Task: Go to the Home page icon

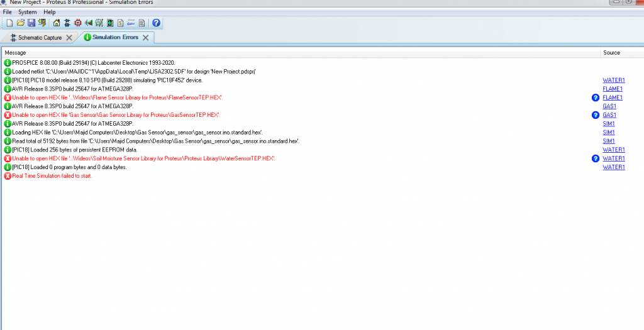Action: coord(57,23)
